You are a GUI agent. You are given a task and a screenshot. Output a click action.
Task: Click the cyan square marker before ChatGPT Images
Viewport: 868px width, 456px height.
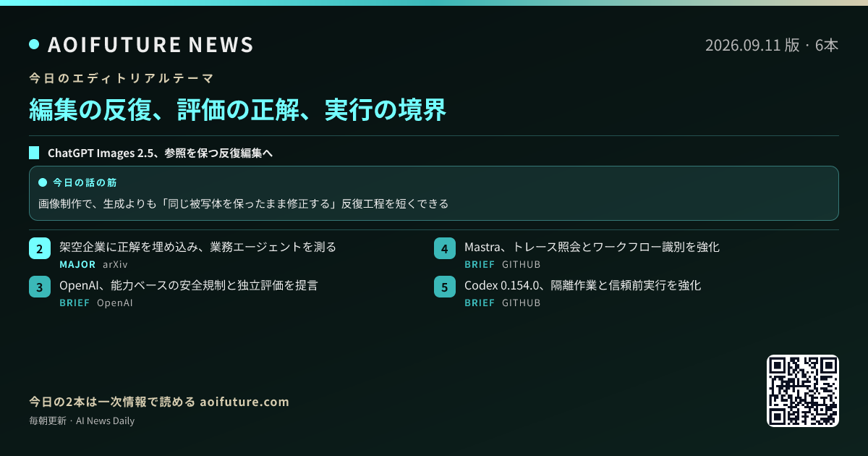pyautogui.click(x=34, y=153)
